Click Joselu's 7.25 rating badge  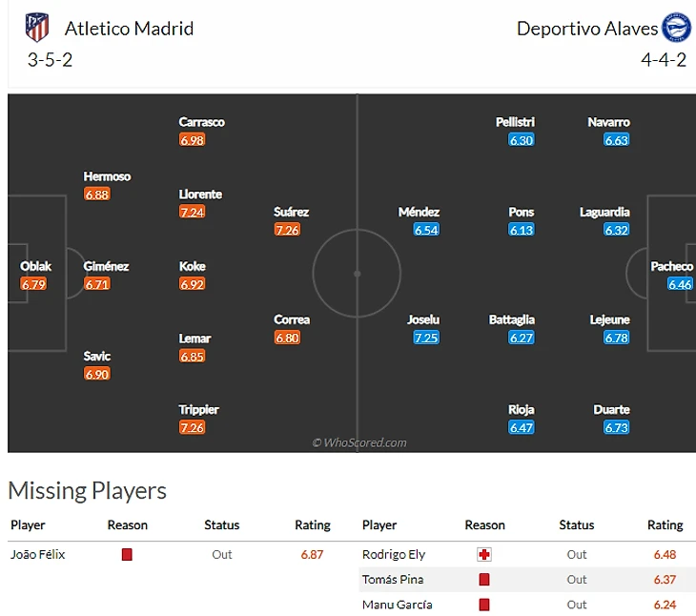click(426, 338)
